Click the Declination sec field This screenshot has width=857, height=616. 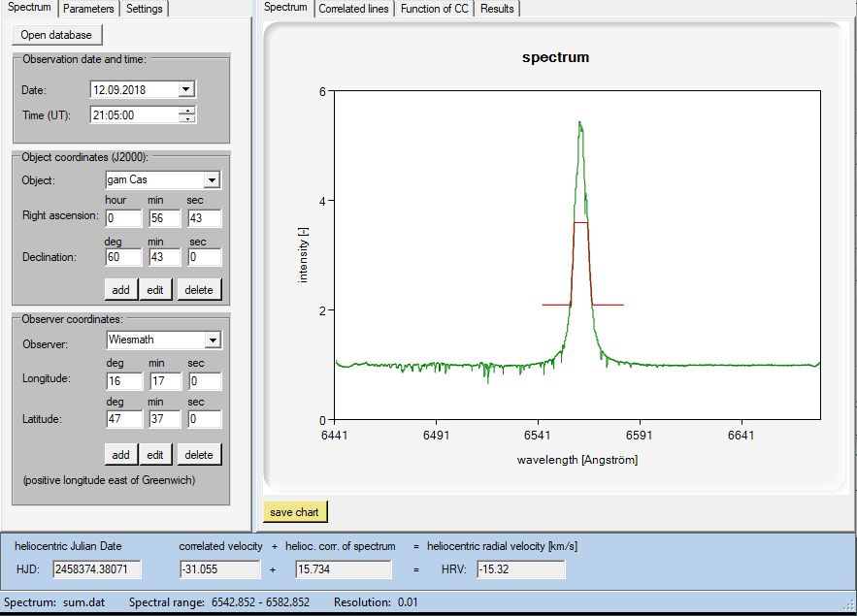click(x=205, y=257)
